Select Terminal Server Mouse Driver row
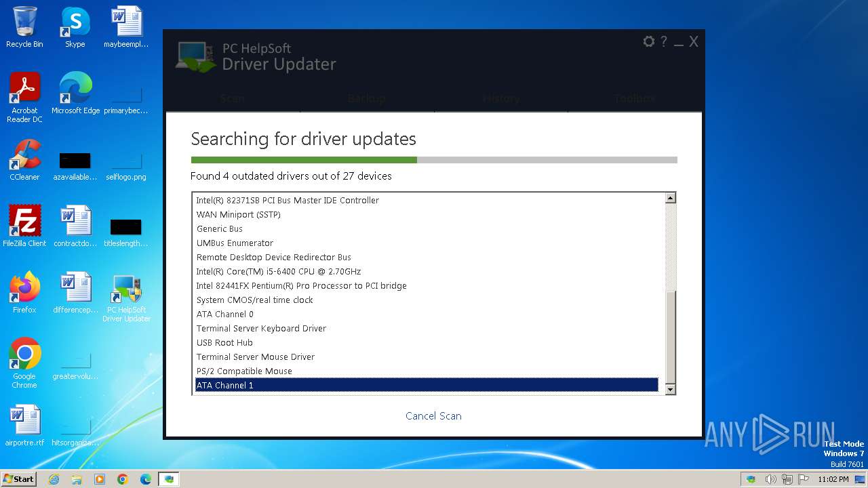868x488 pixels. 427,357
